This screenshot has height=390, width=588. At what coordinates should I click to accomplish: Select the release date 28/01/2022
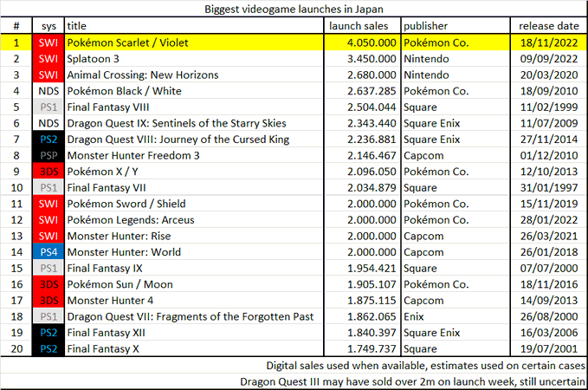[x=549, y=220]
